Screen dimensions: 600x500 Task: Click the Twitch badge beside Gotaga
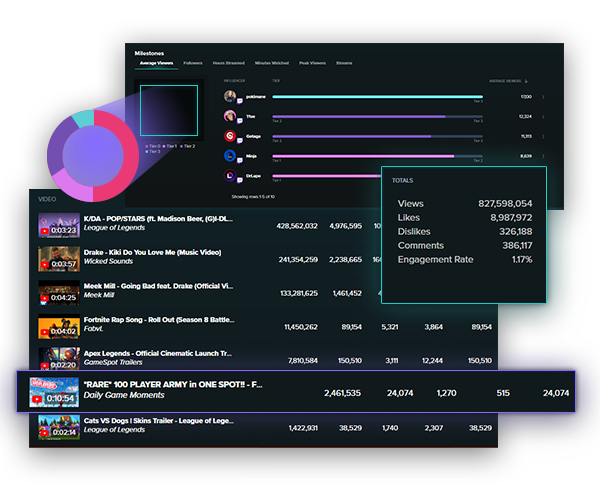tap(240, 141)
